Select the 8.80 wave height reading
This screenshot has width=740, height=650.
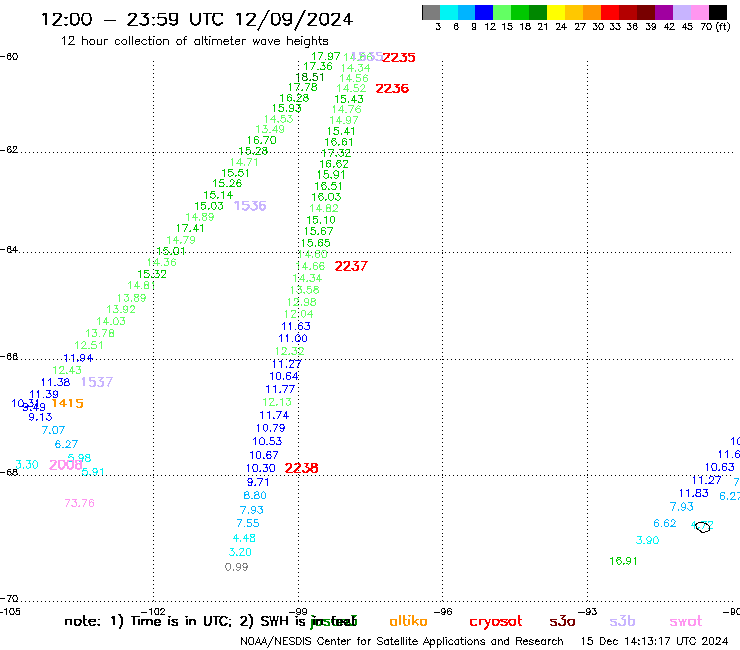pyautogui.click(x=255, y=495)
